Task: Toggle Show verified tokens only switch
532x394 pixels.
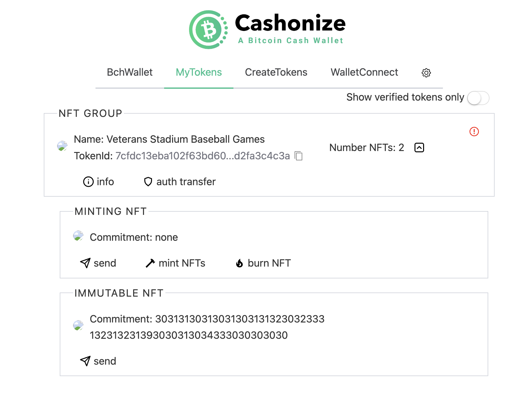Action: pyautogui.click(x=478, y=98)
